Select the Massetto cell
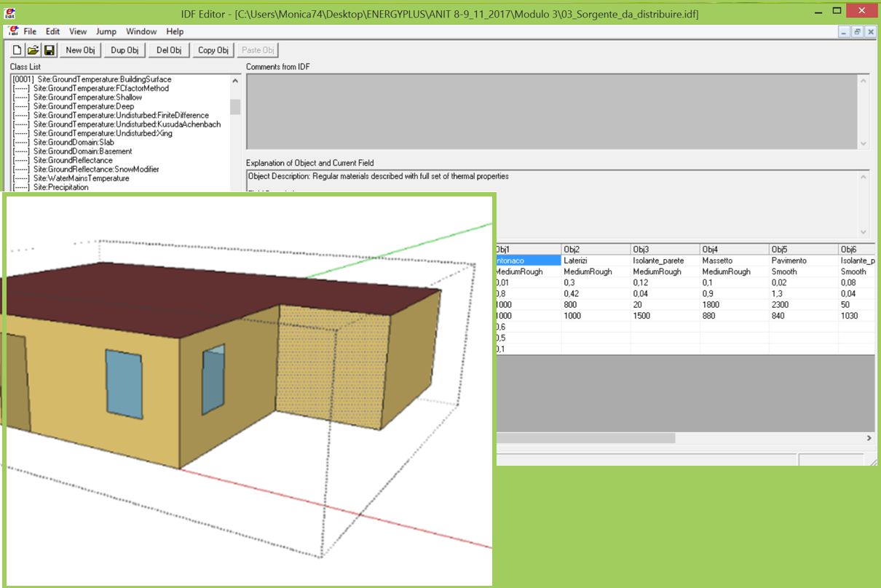 pyautogui.click(x=734, y=261)
